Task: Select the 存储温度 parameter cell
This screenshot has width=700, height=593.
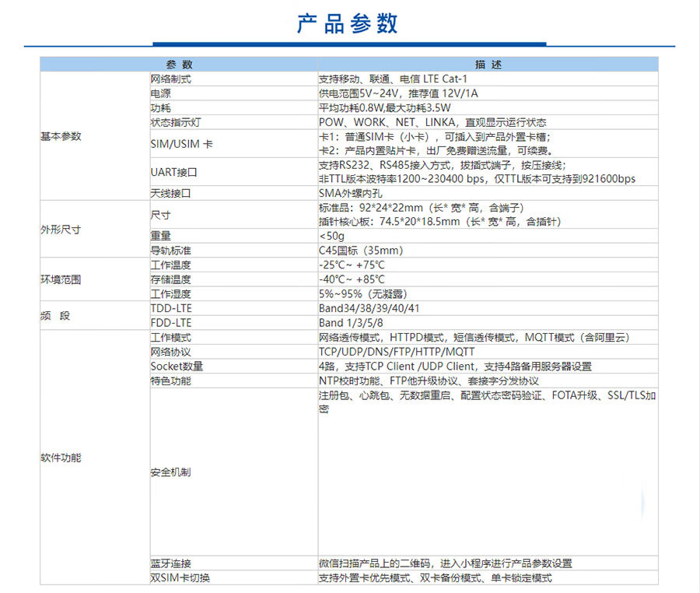Action: 170,279
